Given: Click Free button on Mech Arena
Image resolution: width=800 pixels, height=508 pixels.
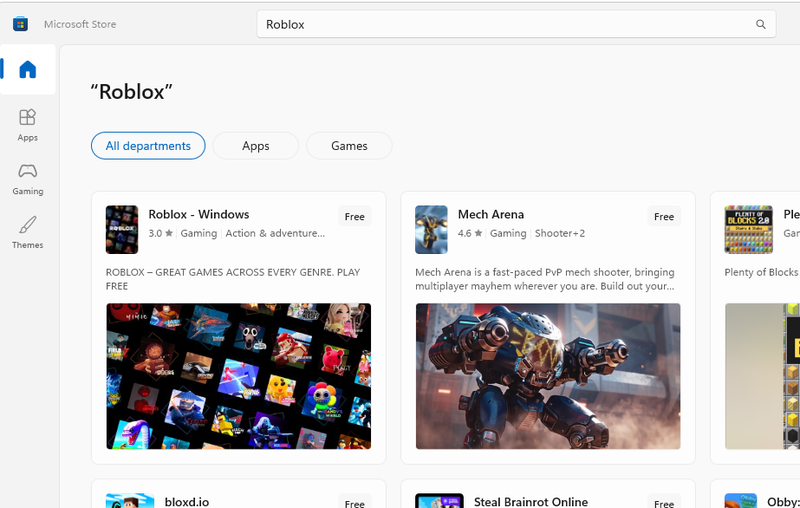Looking at the screenshot, I should [664, 216].
